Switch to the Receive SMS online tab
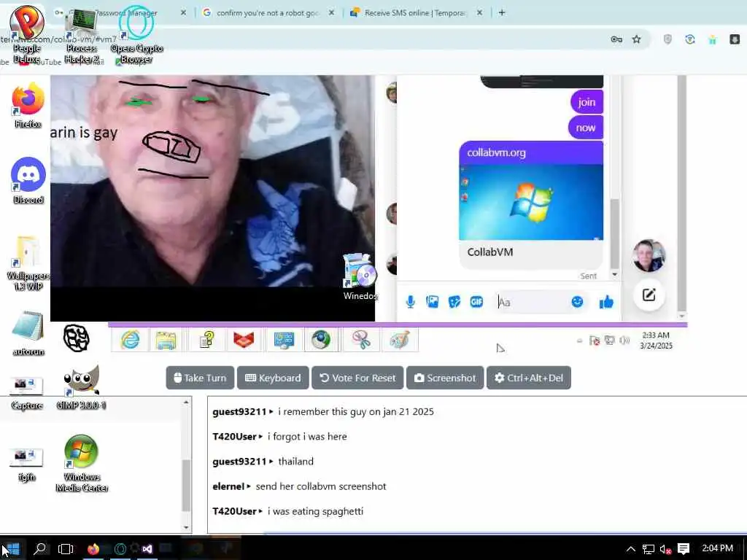The height and width of the screenshot is (560, 747). (x=414, y=13)
